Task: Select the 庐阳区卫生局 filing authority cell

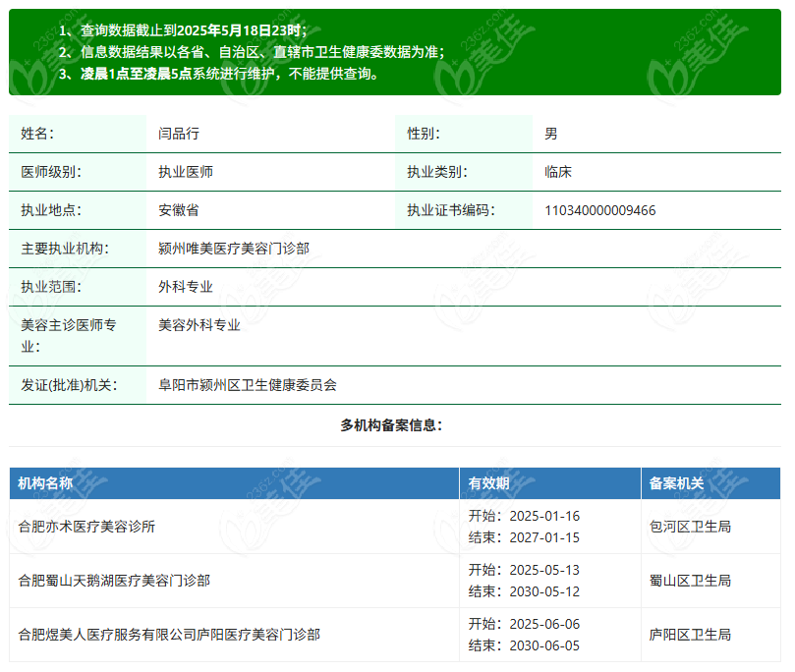Action: tap(690, 635)
